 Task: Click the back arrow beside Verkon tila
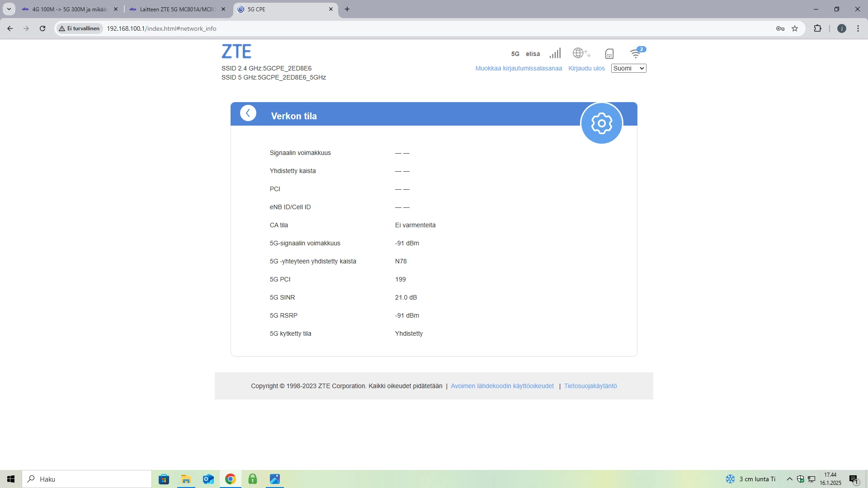point(248,113)
